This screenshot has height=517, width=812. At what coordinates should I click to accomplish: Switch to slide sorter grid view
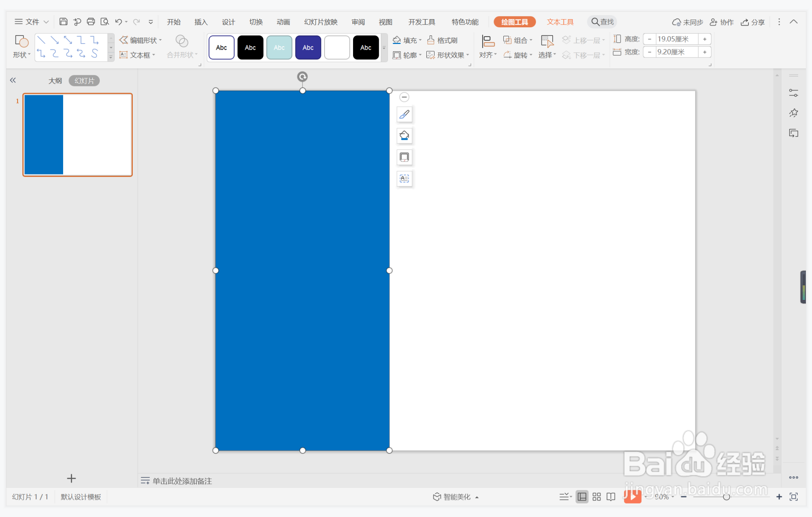[x=597, y=497]
